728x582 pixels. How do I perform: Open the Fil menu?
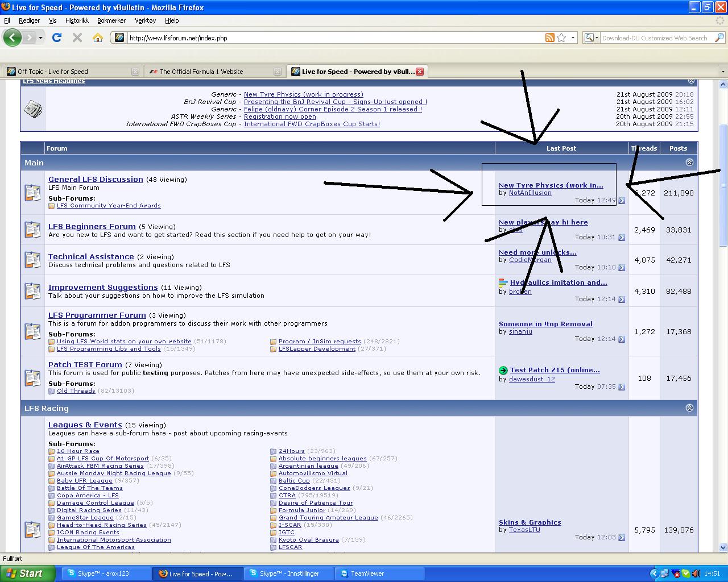coord(7,20)
